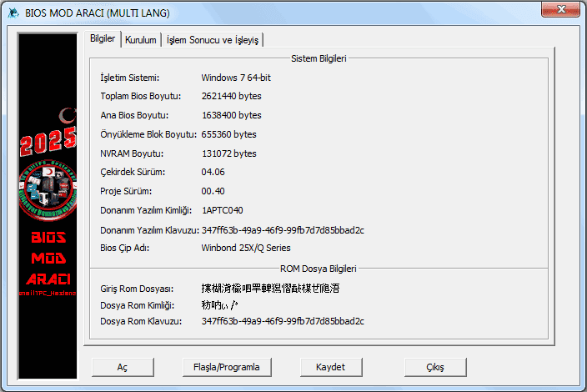Click the Dosya Rom Klavuzu GUID value
The height and width of the screenshot is (392, 587).
pyautogui.click(x=283, y=320)
